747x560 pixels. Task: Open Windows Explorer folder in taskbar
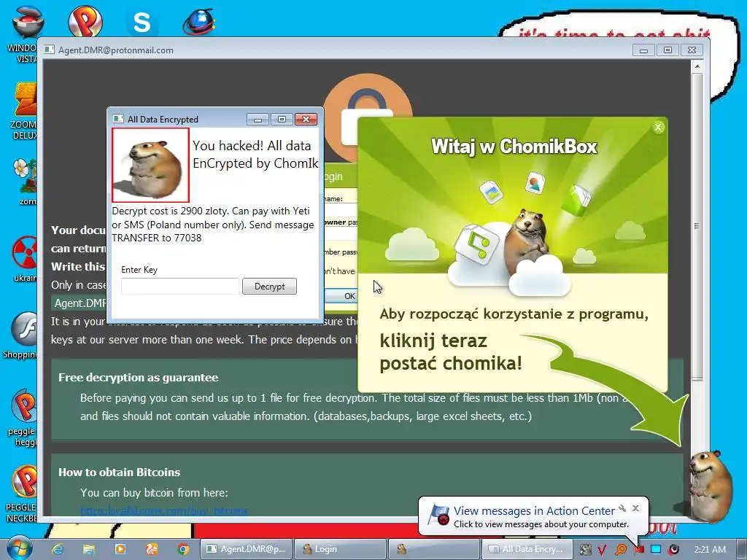pyautogui.click(x=88, y=549)
